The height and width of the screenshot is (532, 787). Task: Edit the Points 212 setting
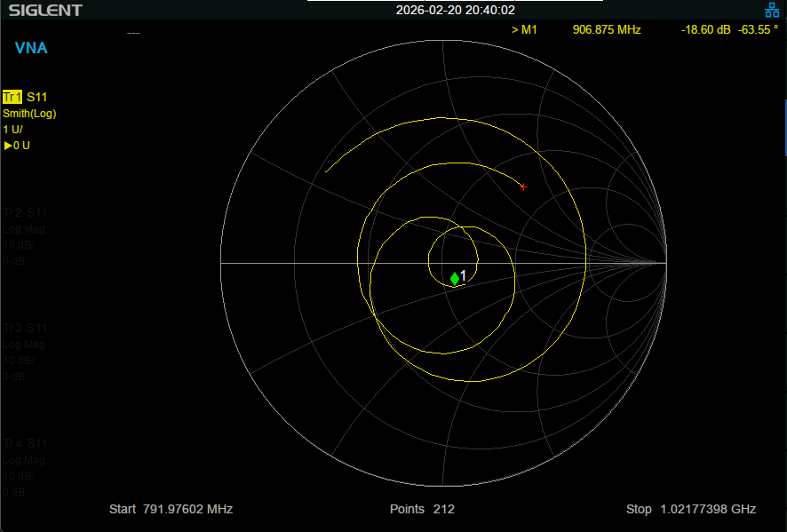[422, 509]
